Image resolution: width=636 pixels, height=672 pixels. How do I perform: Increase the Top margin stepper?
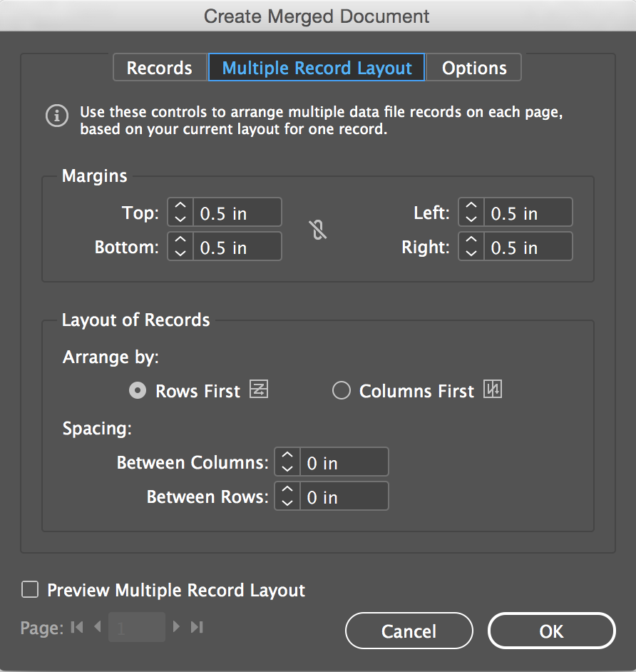180,207
